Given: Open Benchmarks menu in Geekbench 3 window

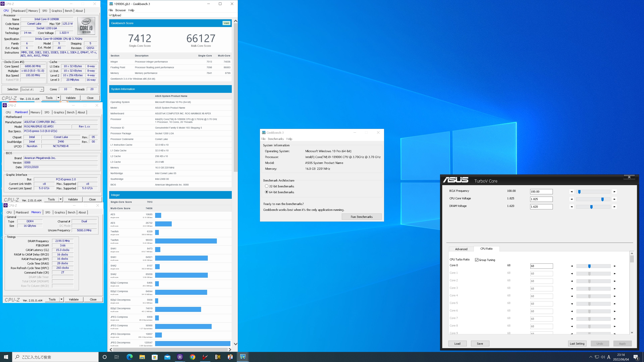Looking at the screenshot, I should [x=276, y=139].
